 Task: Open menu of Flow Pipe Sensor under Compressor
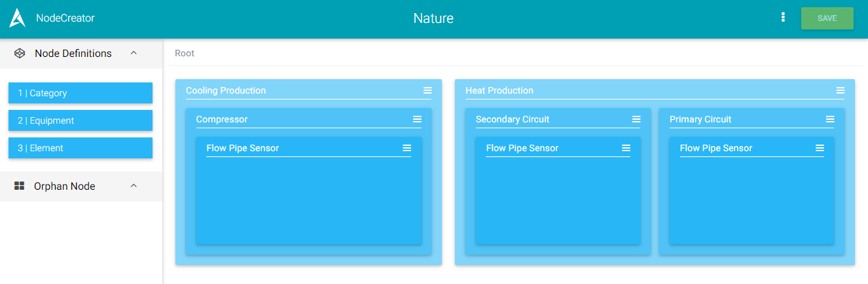pyautogui.click(x=407, y=148)
